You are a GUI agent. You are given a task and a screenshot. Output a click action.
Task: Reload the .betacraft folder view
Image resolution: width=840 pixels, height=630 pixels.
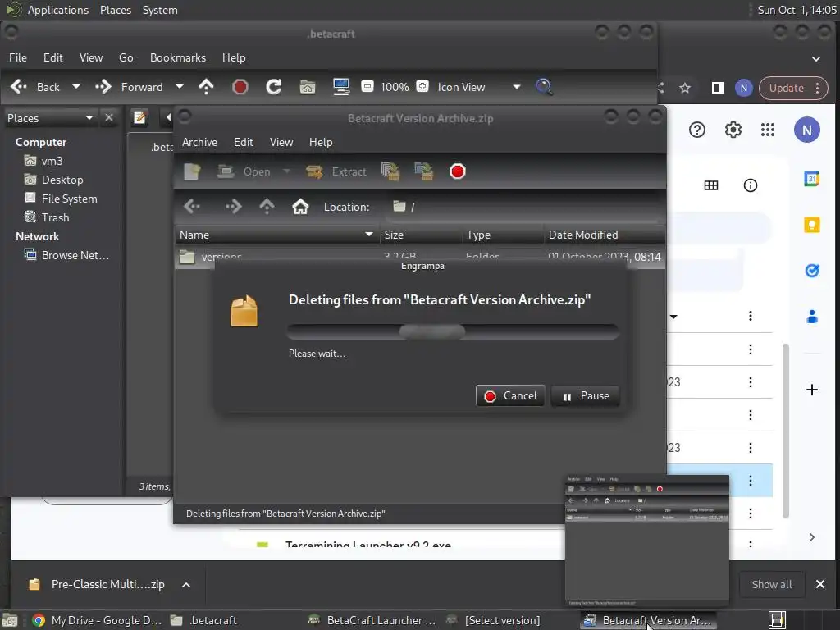pyautogui.click(x=274, y=87)
